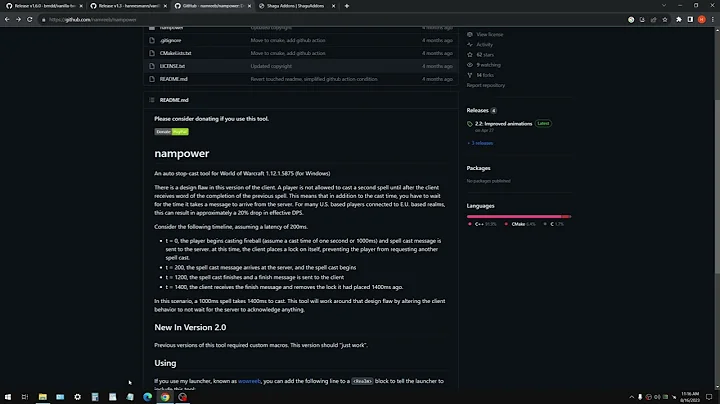Click fork icon beside 14 forks
Viewport: 720px width, 404px height.
(470, 75)
